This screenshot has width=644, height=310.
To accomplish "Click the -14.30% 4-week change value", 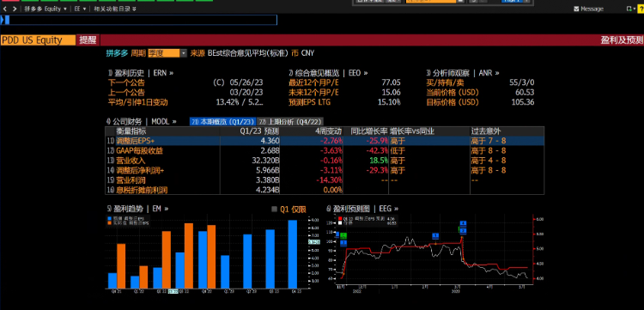I will 330,180.
